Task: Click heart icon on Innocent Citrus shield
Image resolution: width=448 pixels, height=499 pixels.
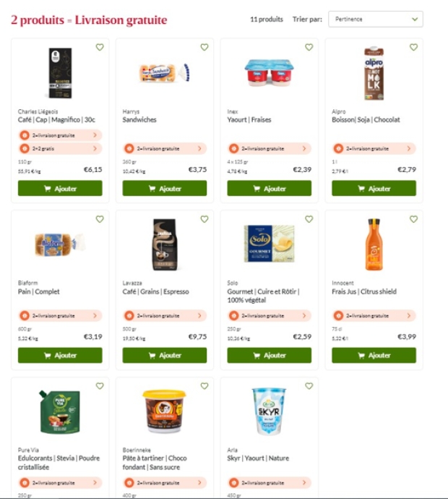Action: pyautogui.click(x=413, y=219)
